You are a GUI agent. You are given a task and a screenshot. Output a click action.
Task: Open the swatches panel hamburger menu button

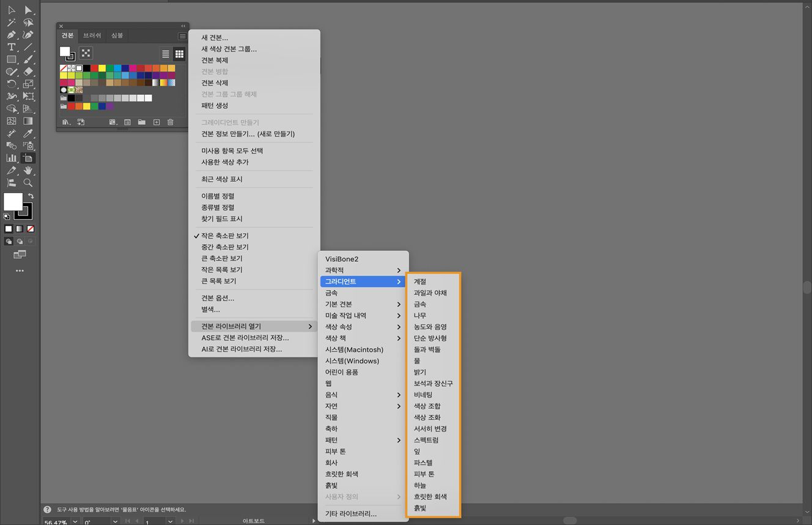click(182, 36)
